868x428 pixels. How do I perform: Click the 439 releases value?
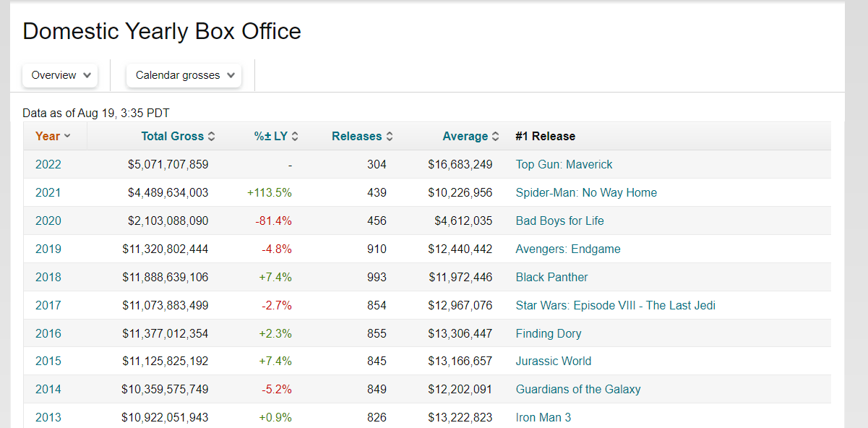(x=377, y=192)
